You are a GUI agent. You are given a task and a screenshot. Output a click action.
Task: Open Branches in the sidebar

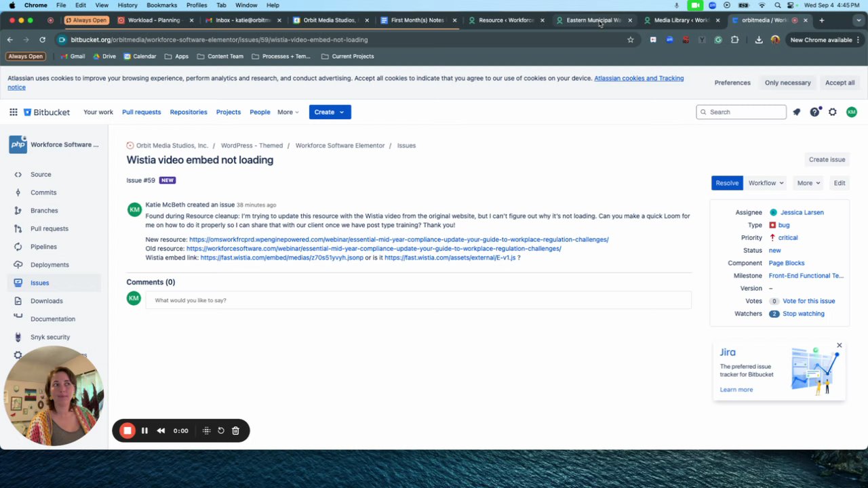click(44, 211)
